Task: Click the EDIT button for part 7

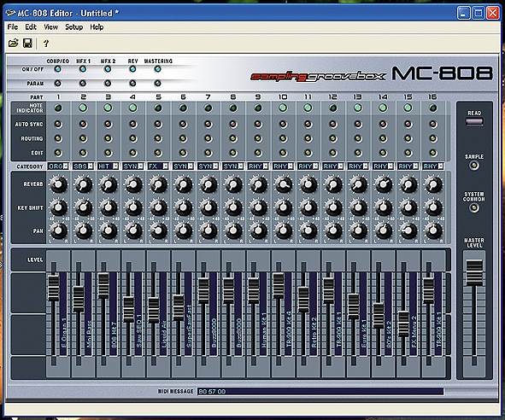Action: tap(208, 153)
